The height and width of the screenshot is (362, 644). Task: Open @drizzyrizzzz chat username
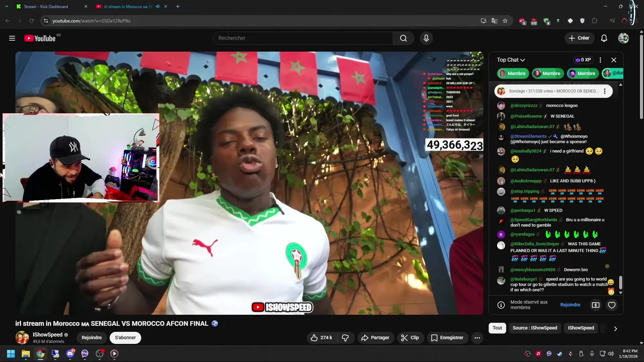(x=524, y=106)
